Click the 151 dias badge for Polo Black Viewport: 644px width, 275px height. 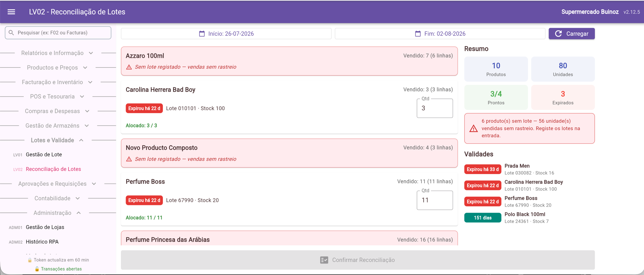tap(483, 218)
